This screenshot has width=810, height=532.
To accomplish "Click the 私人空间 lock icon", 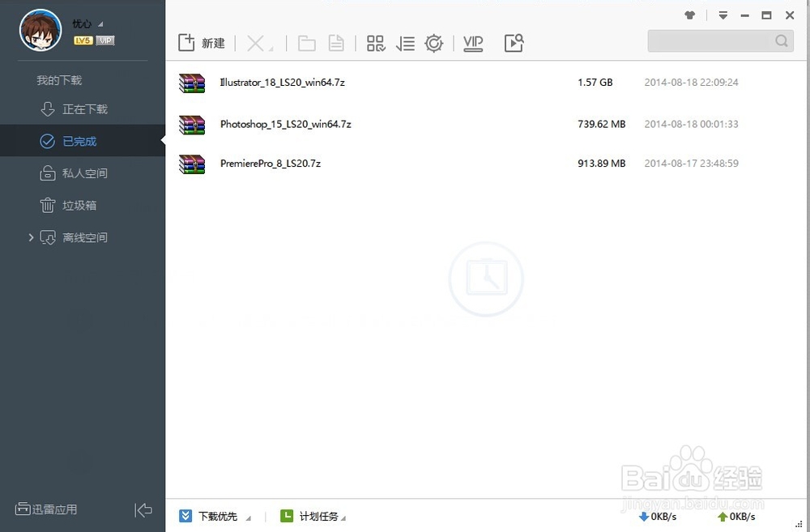I will [48, 173].
